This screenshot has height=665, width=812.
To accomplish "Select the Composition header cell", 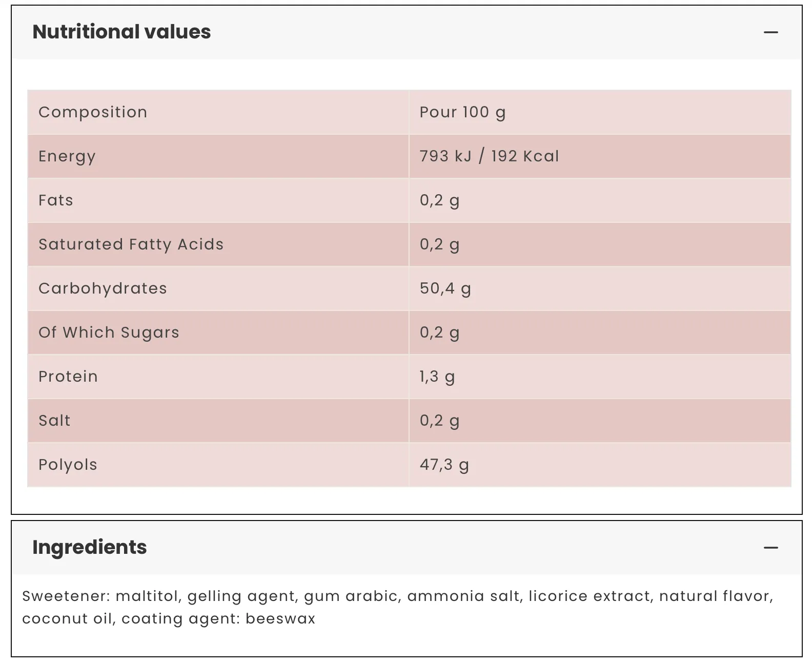I will click(93, 112).
